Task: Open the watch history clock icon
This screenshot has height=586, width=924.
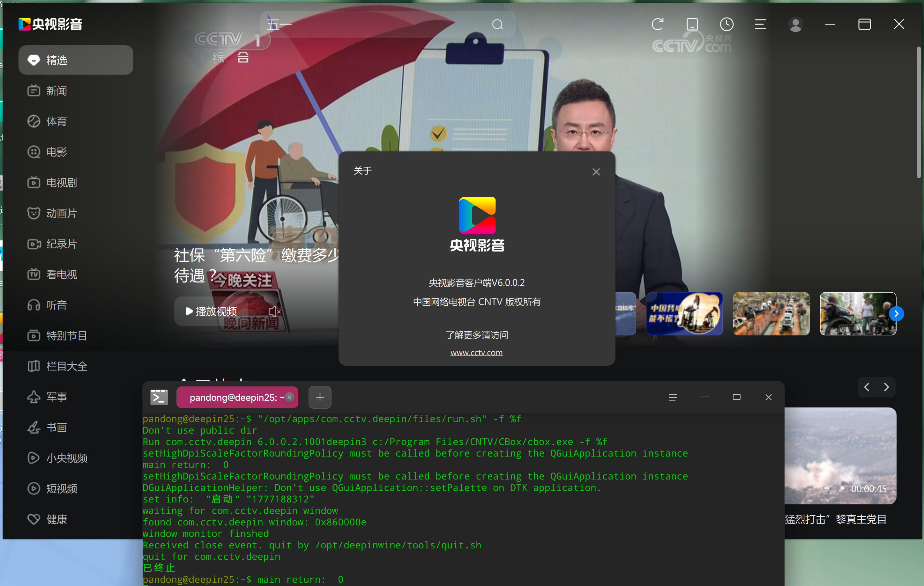Action: [727, 24]
